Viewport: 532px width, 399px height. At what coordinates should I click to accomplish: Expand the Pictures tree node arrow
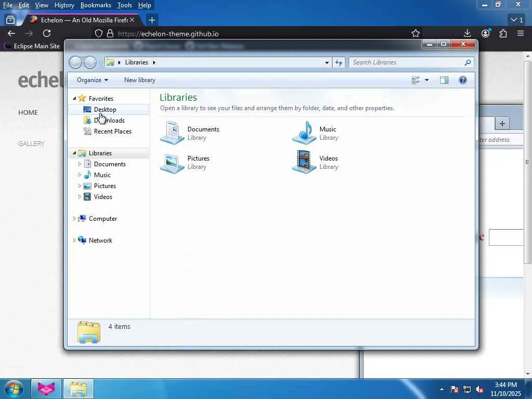click(79, 186)
